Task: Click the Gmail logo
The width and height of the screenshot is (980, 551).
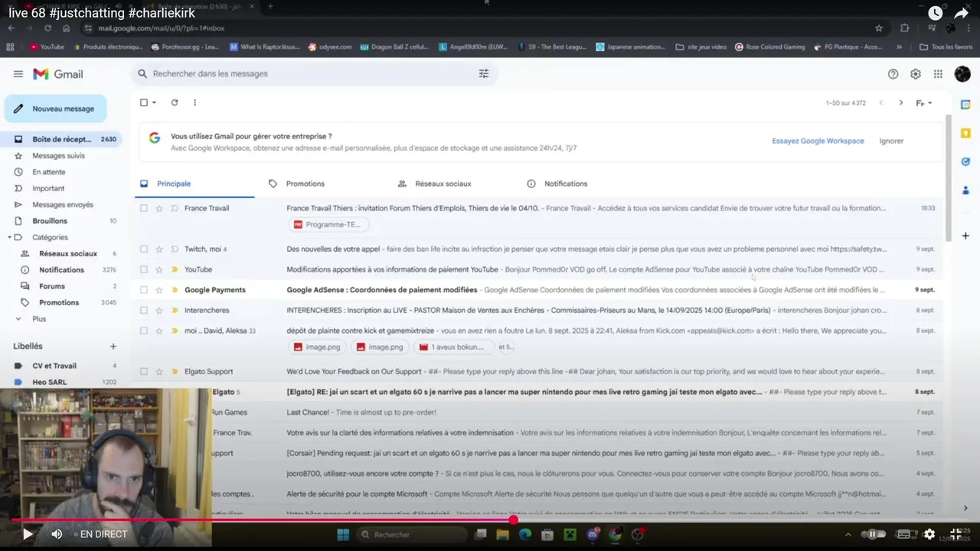Action: tap(58, 74)
